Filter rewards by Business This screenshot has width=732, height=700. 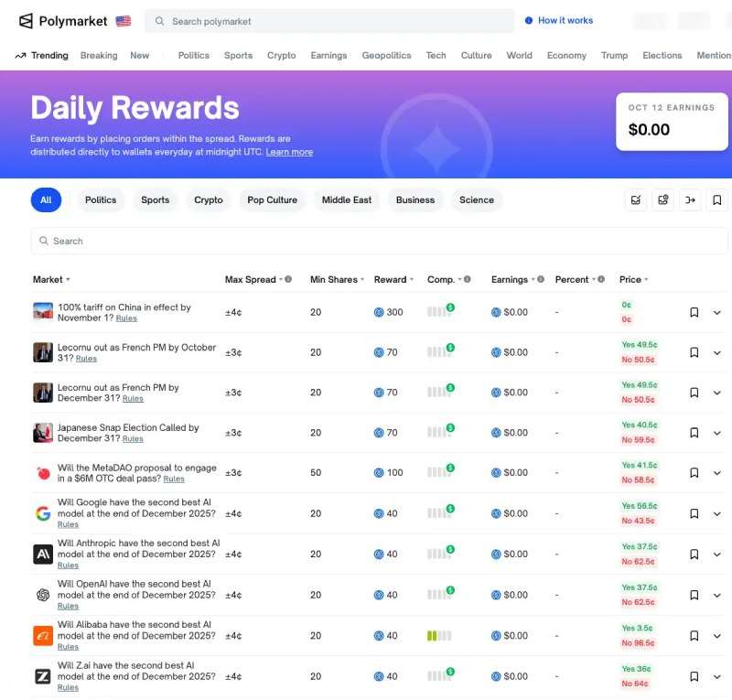(415, 199)
